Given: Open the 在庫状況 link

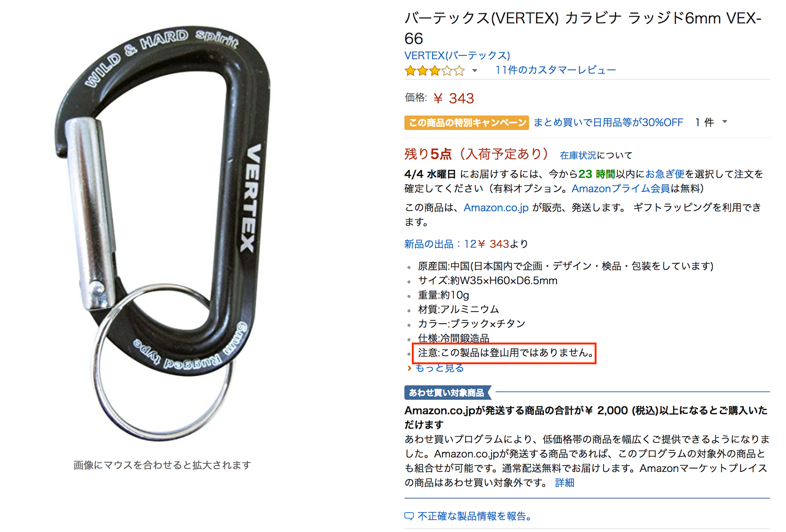Looking at the screenshot, I should point(578,155).
